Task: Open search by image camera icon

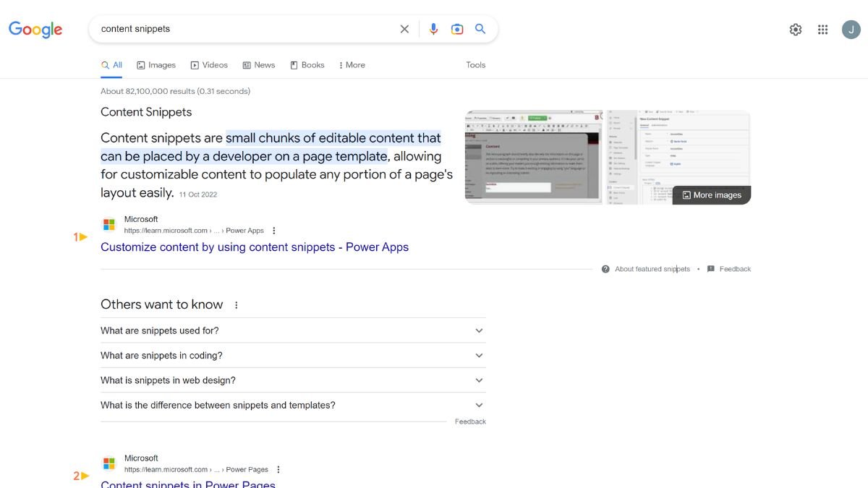Action: pos(457,29)
